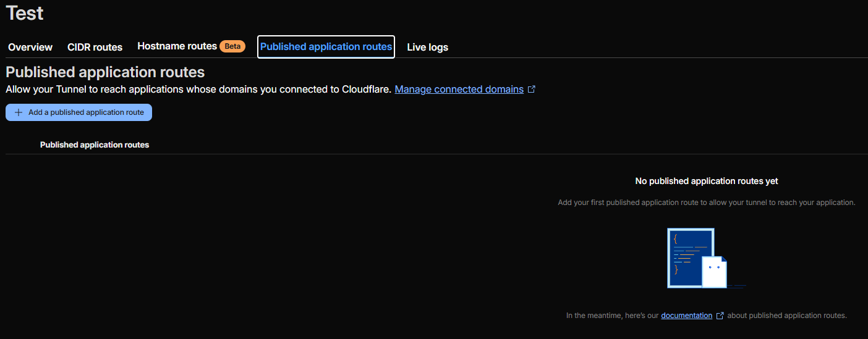This screenshot has width=868, height=339.
Task: Select the Published application routes tab
Action: pyautogui.click(x=326, y=47)
